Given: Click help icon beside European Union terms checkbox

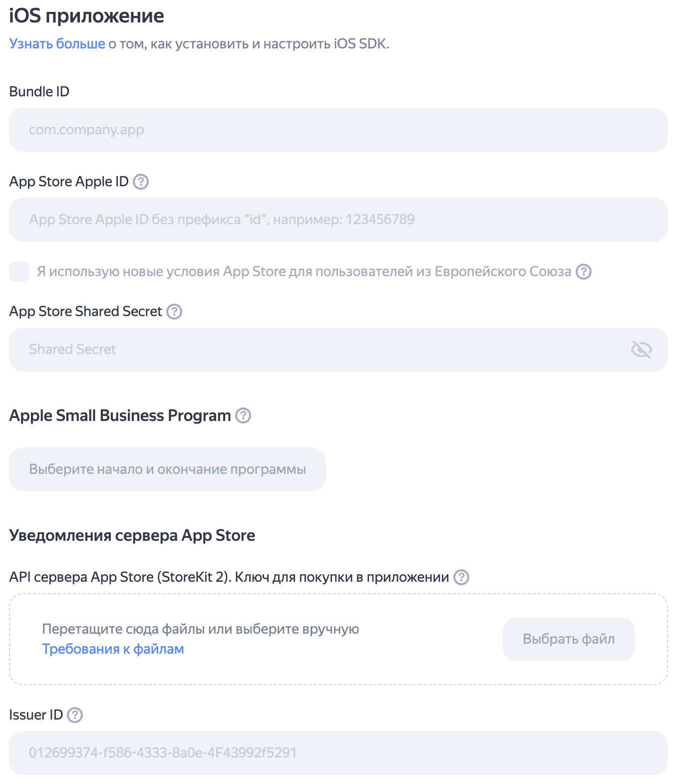Looking at the screenshot, I should (584, 272).
